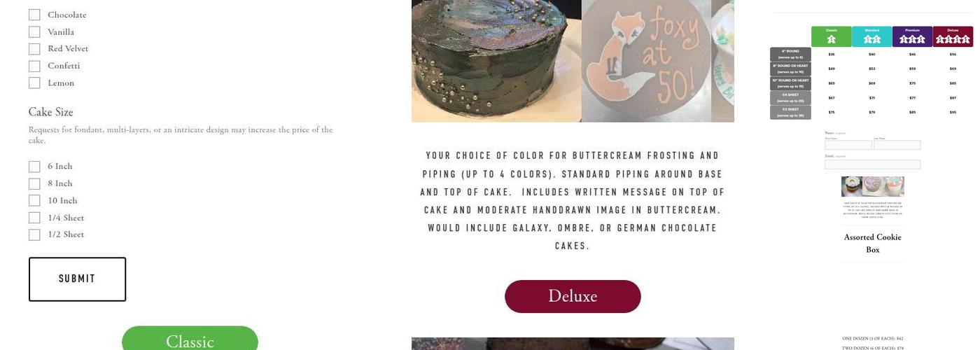Screen dimensions: 980x350
Task: Click the purple Premium tier icon
Action: click(912, 36)
